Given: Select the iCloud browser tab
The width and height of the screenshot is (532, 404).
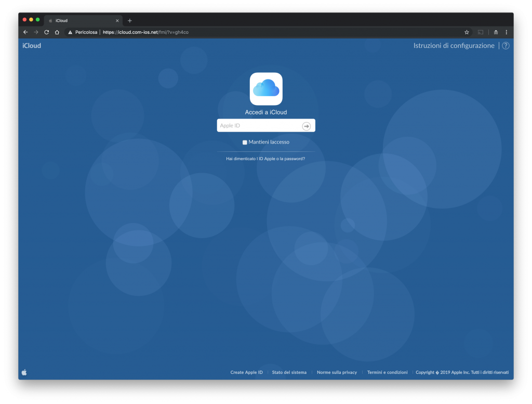Looking at the screenshot, I should coord(83,21).
